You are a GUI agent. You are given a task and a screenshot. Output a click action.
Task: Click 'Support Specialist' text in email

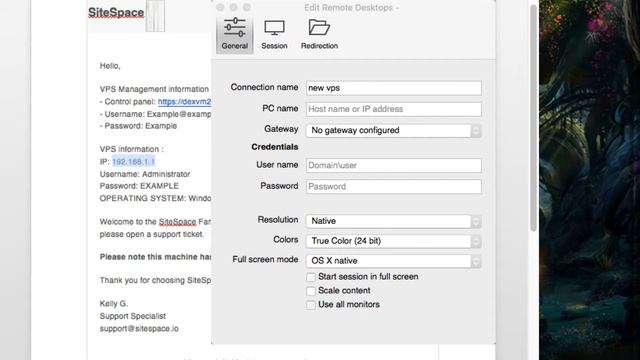[133, 316]
